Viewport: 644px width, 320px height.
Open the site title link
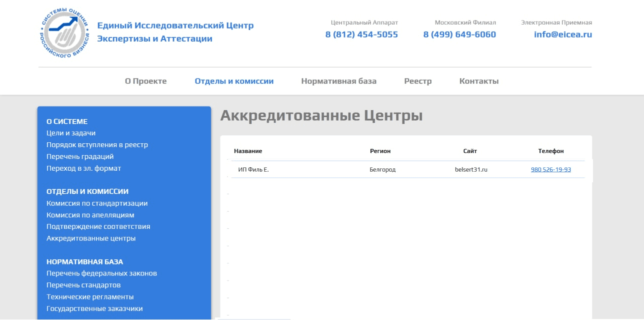tap(175, 32)
